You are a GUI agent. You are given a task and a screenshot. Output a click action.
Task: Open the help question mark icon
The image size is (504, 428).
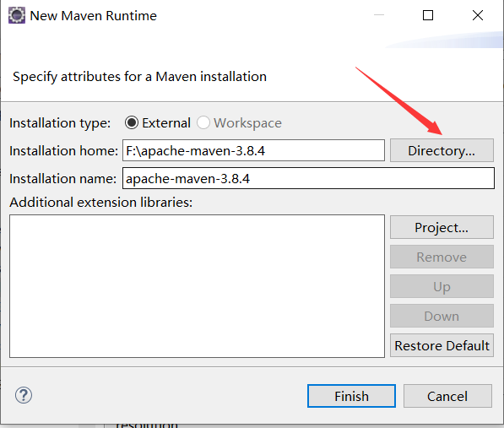click(24, 395)
